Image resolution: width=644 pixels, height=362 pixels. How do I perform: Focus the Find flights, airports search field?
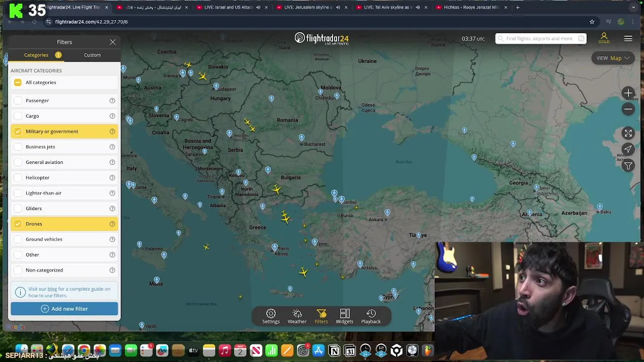(x=541, y=39)
